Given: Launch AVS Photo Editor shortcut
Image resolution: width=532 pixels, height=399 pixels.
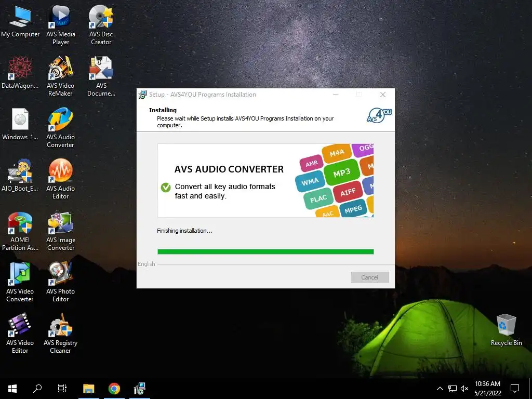Looking at the screenshot, I should [60, 282].
